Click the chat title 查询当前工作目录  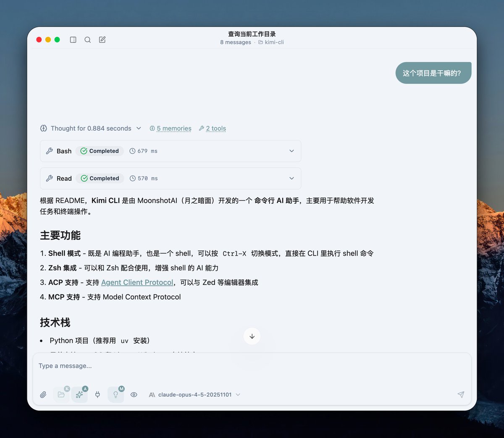[252, 34]
